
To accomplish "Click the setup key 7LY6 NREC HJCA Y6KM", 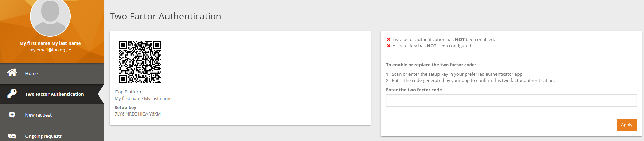I will (138, 114).
